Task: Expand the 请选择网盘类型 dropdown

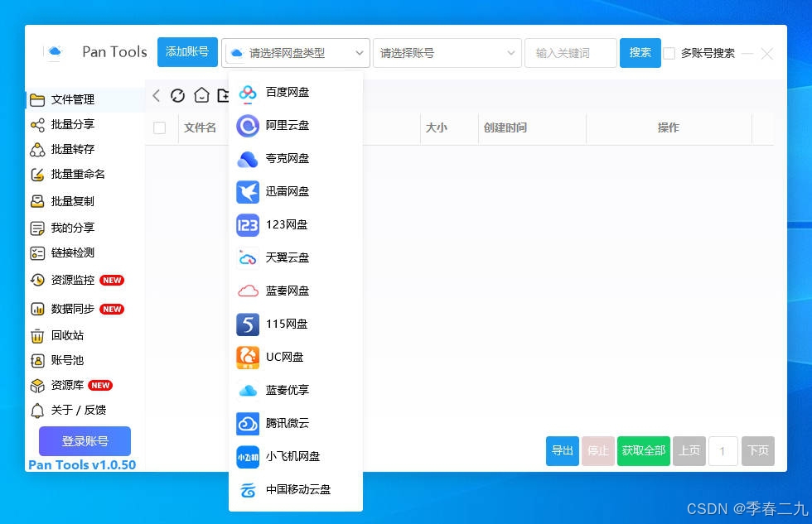Action: [296, 53]
